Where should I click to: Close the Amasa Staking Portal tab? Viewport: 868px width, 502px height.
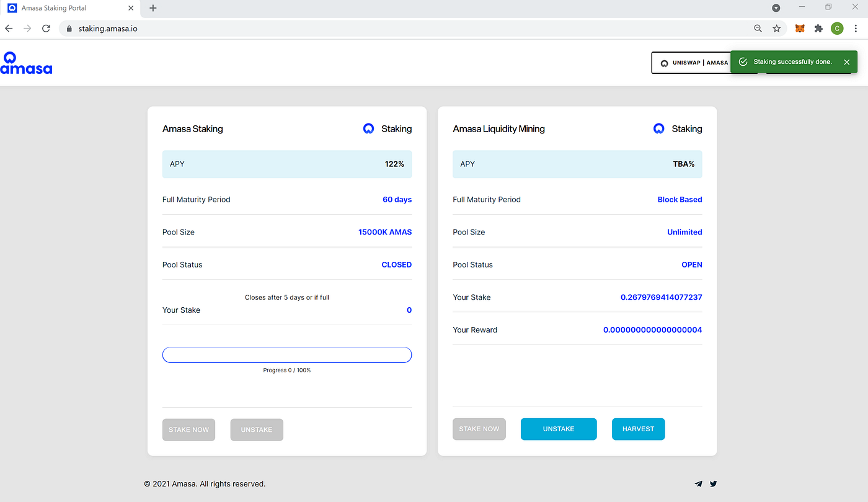(x=131, y=8)
